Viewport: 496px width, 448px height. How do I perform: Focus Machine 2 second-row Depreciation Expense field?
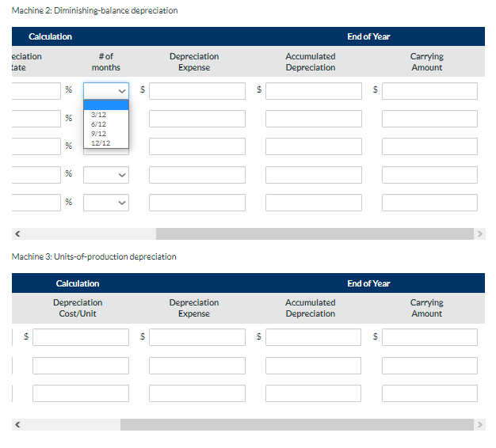tap(197, 119)
